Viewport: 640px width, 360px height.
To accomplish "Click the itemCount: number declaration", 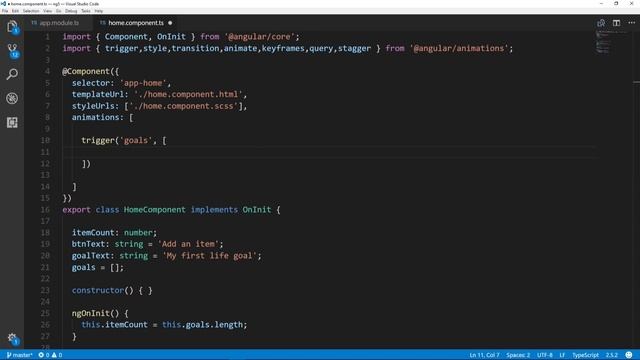I will (x=114, y=233).
